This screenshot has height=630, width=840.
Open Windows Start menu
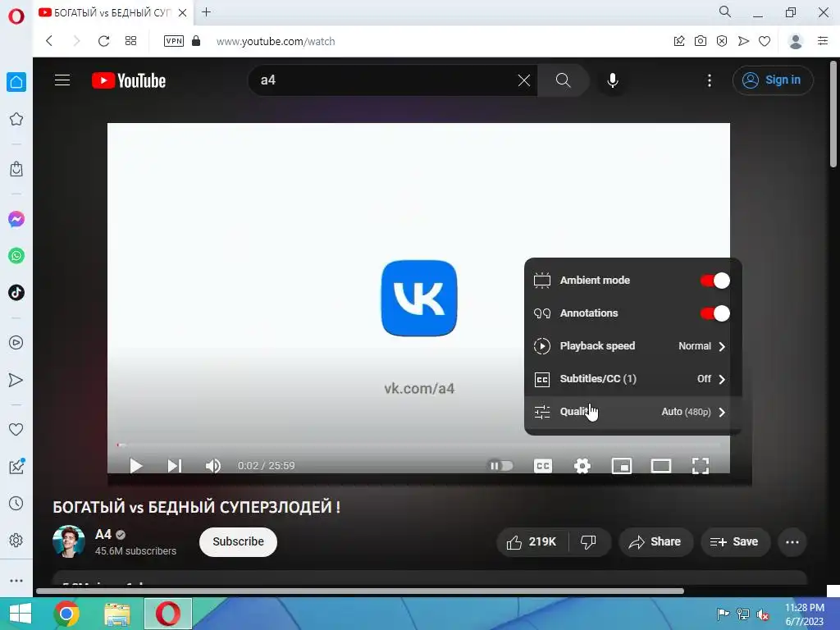tap(20, 614)
